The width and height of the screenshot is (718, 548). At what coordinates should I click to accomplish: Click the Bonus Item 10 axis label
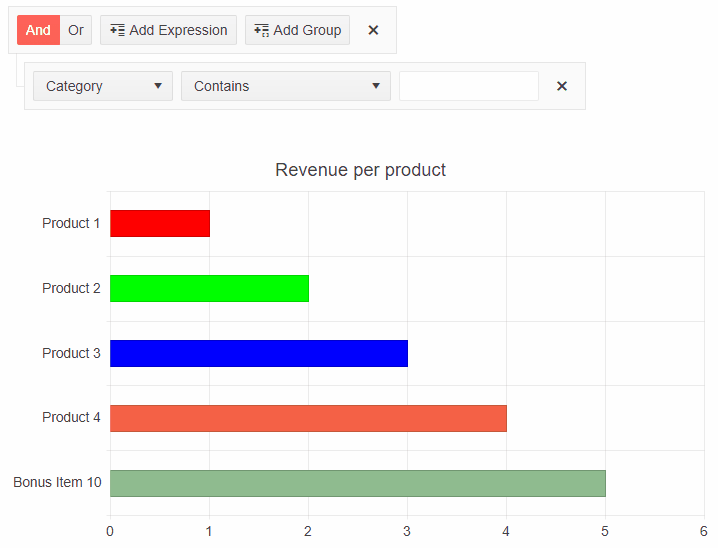click(x=57, y=483)
